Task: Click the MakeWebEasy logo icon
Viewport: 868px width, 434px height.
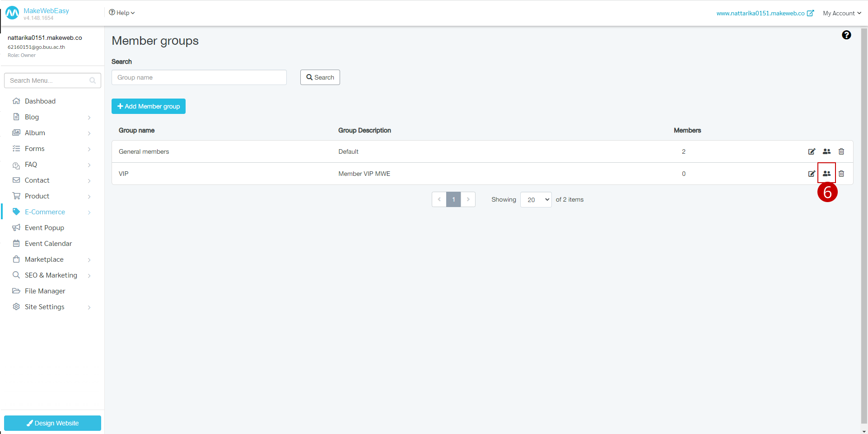Action: pos(12,13)
